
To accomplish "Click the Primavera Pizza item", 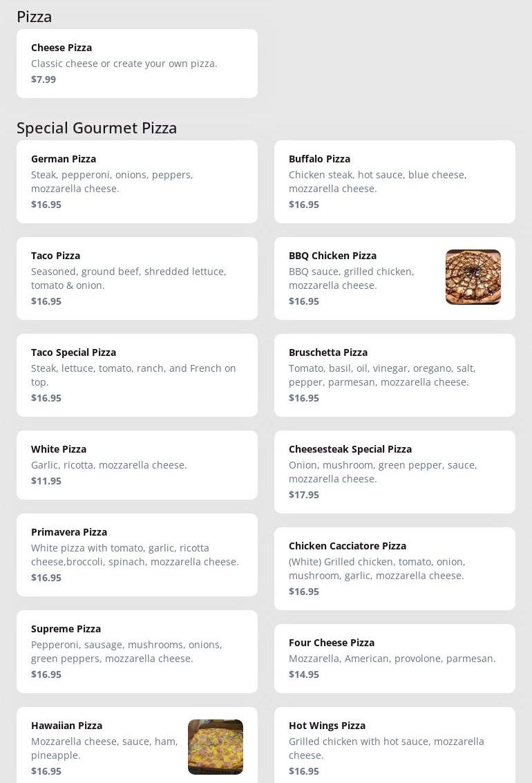I will pos(137,555).
